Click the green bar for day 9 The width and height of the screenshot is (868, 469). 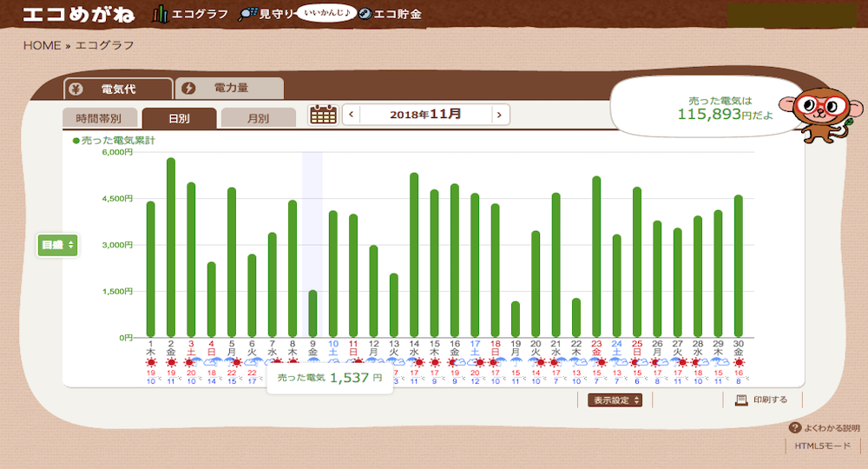coord(312,314)
